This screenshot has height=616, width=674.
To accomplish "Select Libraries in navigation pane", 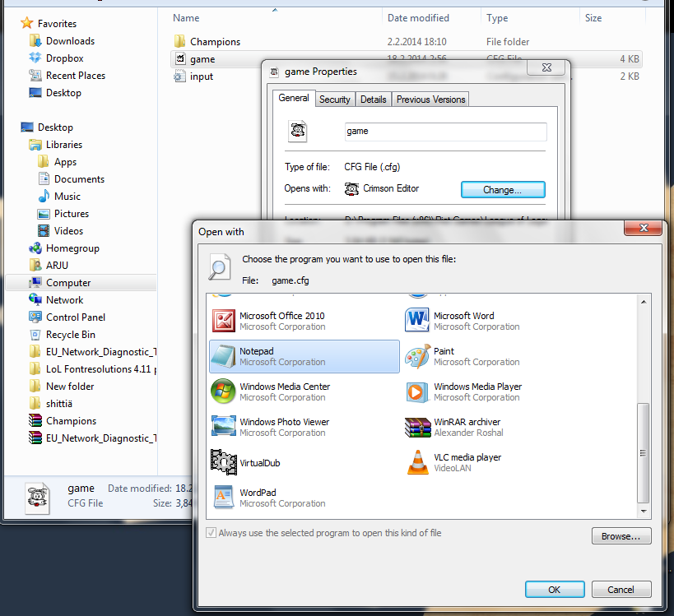I will click(64, 145).
